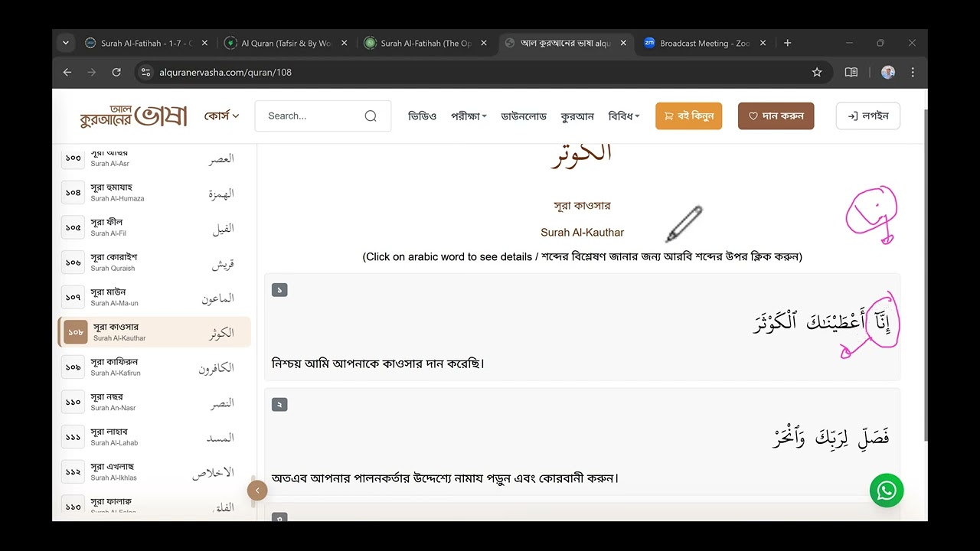The image size is (980, 551).
Task: Click the address bar URL field
Action: [475, 72]
